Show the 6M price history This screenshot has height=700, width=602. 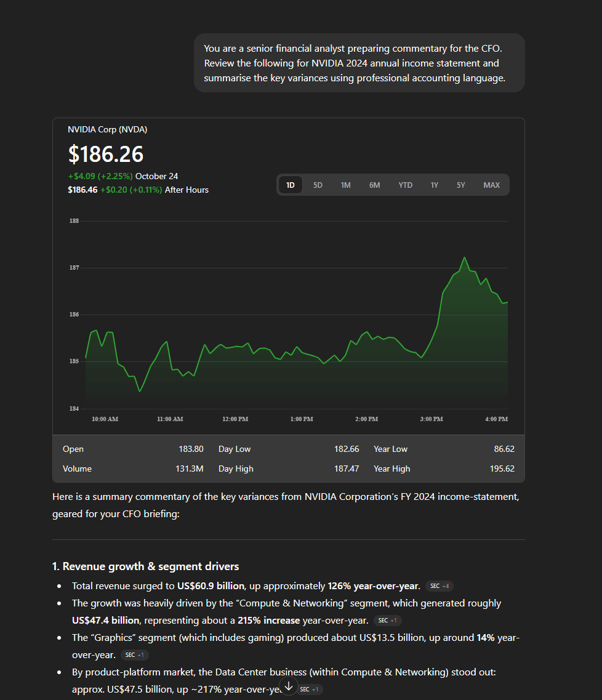coord(374,185)
